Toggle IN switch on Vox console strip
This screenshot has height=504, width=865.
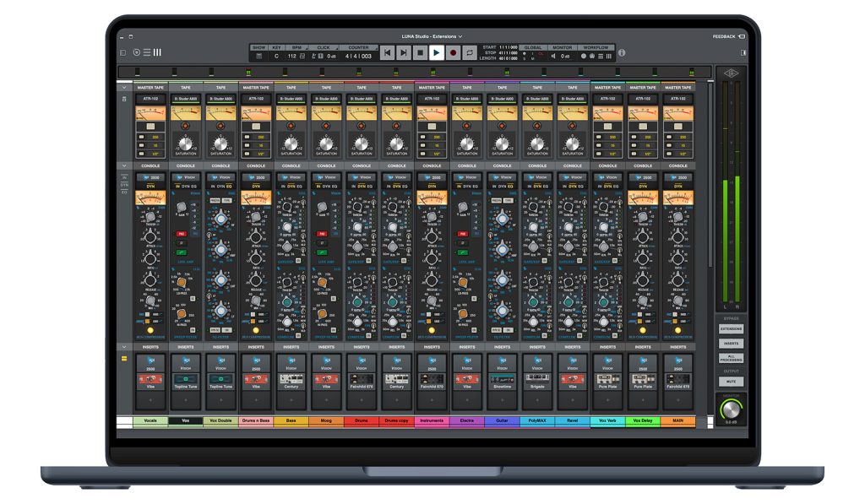177,187
